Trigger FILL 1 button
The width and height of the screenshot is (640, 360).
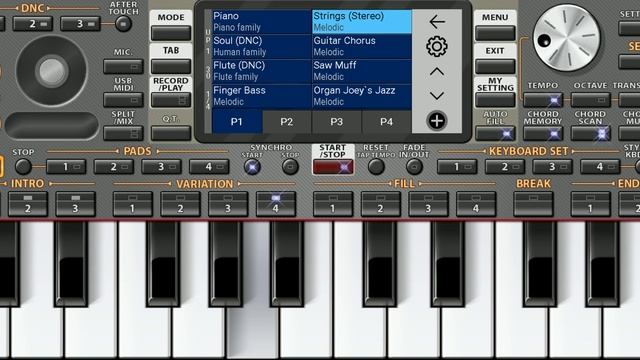pos(333,204)
